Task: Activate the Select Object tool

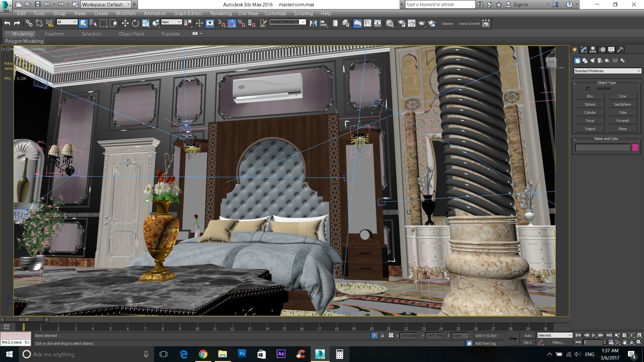Action: [83, 23]
